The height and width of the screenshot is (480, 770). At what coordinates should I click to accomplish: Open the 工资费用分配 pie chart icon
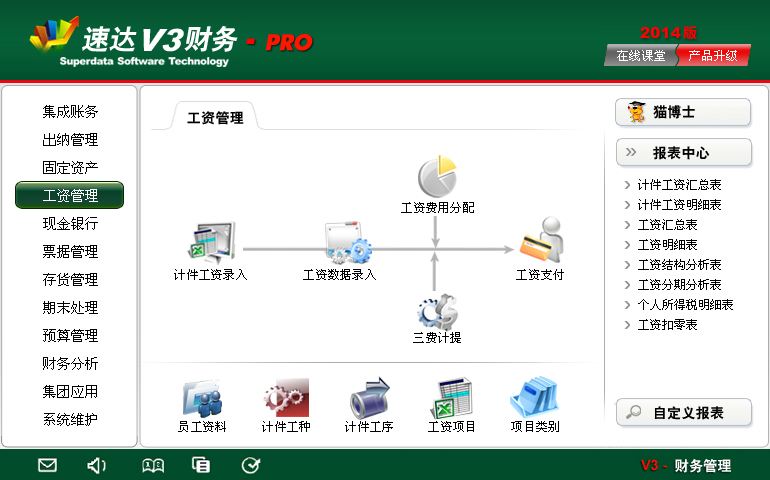(x=438, y=176)
